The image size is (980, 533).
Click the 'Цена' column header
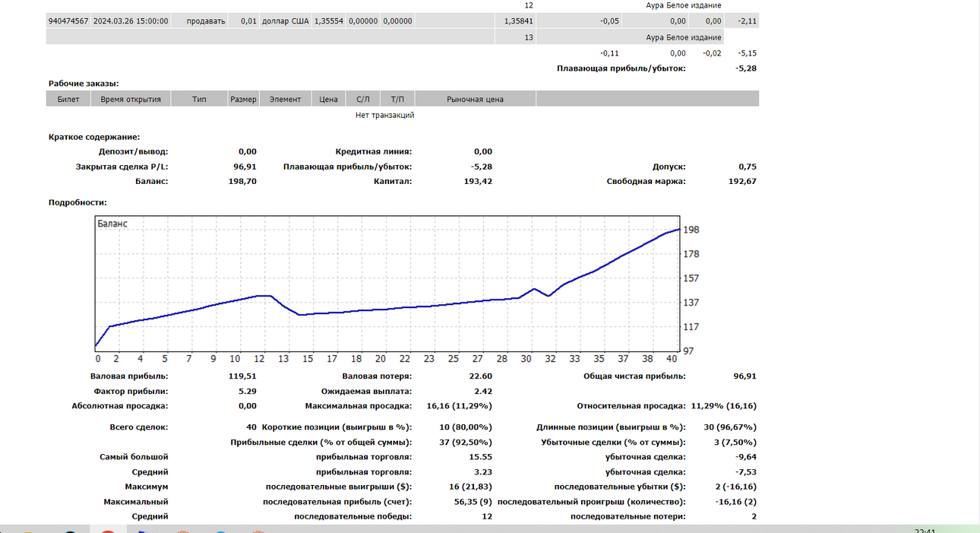329,99
